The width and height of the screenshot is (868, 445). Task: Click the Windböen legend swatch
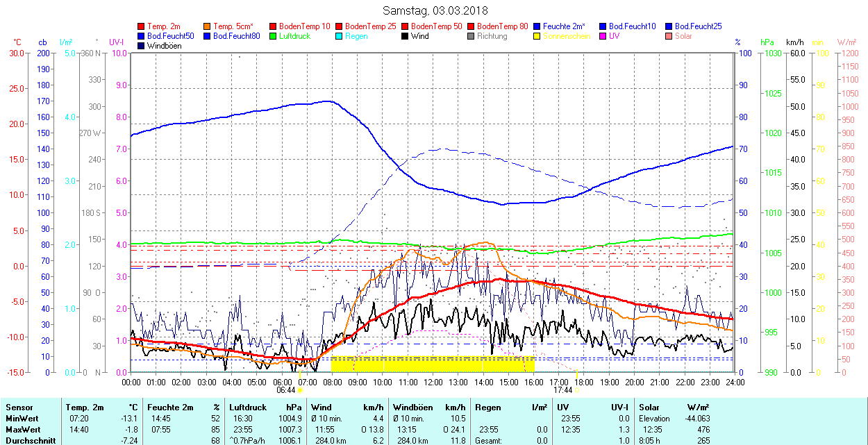pyautogui.click(x=142, y=46)
